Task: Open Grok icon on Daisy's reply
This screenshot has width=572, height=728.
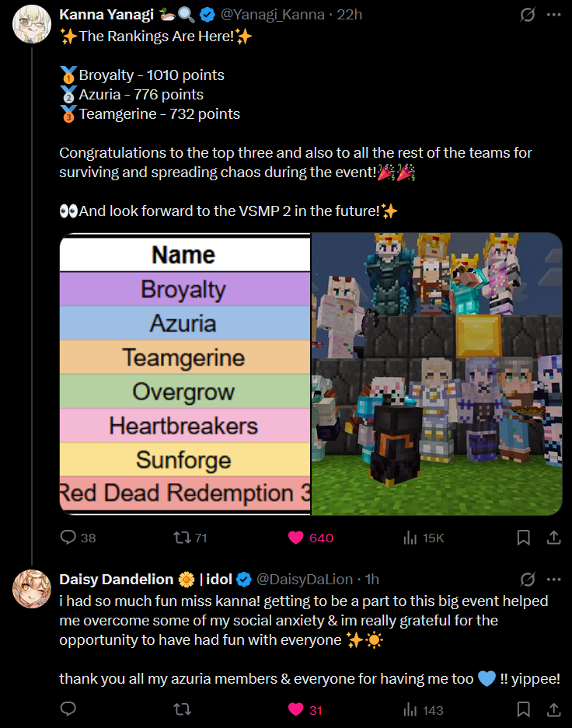Action: [528, 580]
